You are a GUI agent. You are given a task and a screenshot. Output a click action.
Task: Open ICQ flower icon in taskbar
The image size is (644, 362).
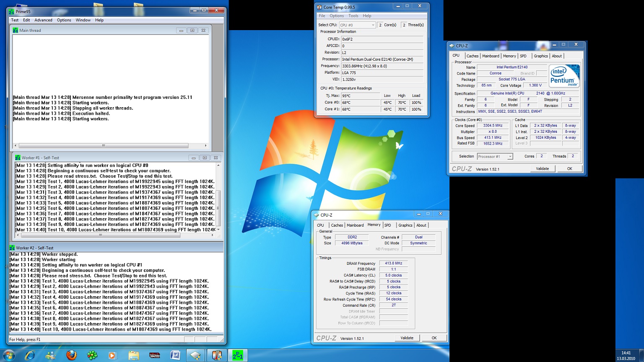point(92,355)
